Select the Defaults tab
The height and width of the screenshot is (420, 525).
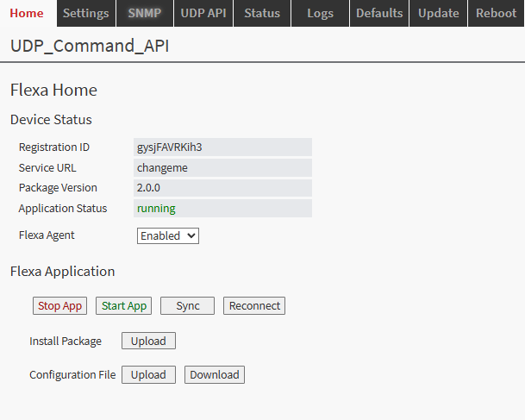[378, 13]
